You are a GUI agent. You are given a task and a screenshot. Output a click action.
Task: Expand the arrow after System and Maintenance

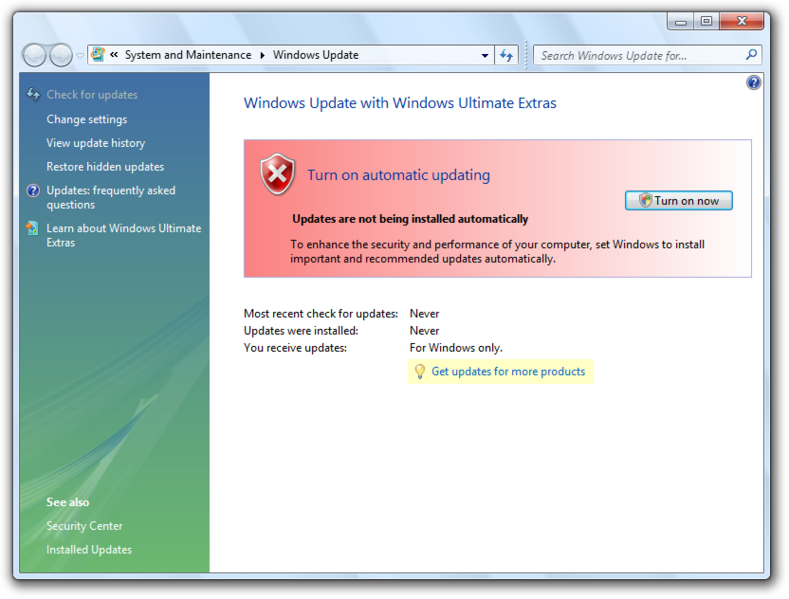pyautogui.click(x=262, y=55)
